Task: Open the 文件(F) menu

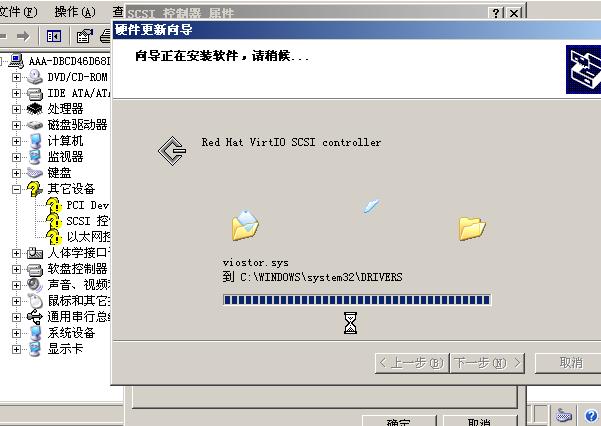Action: pyautogui.click(x=18, y=12)
